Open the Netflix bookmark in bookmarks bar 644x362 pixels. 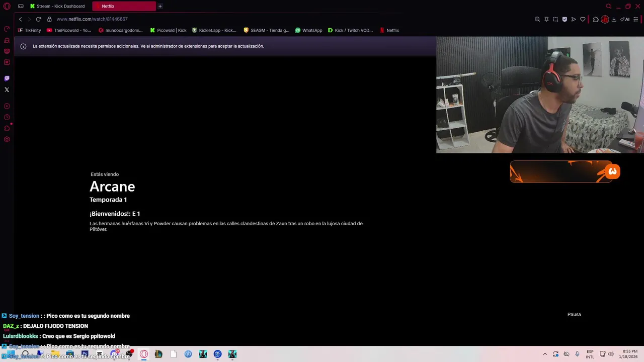tap(389, 30)
